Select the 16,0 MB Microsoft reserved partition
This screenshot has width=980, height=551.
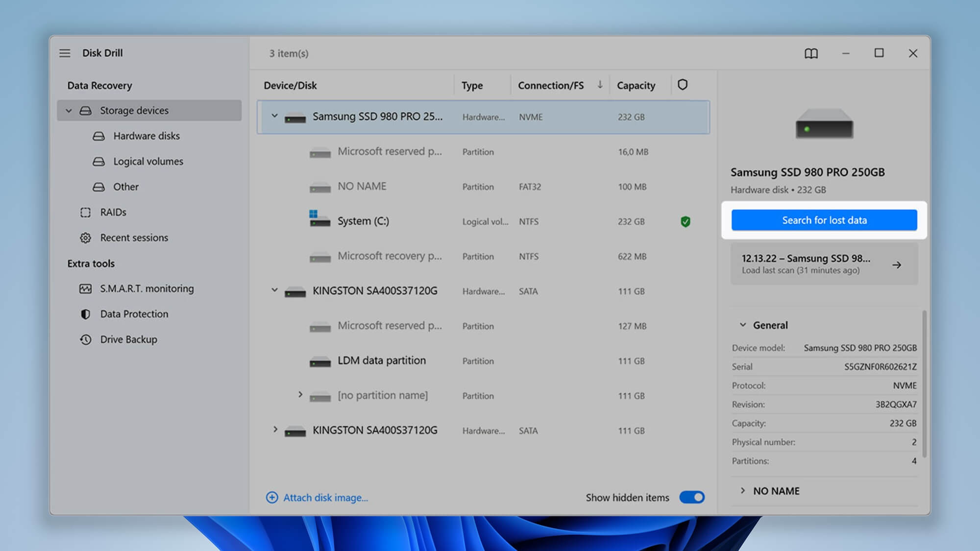(483, 152)
